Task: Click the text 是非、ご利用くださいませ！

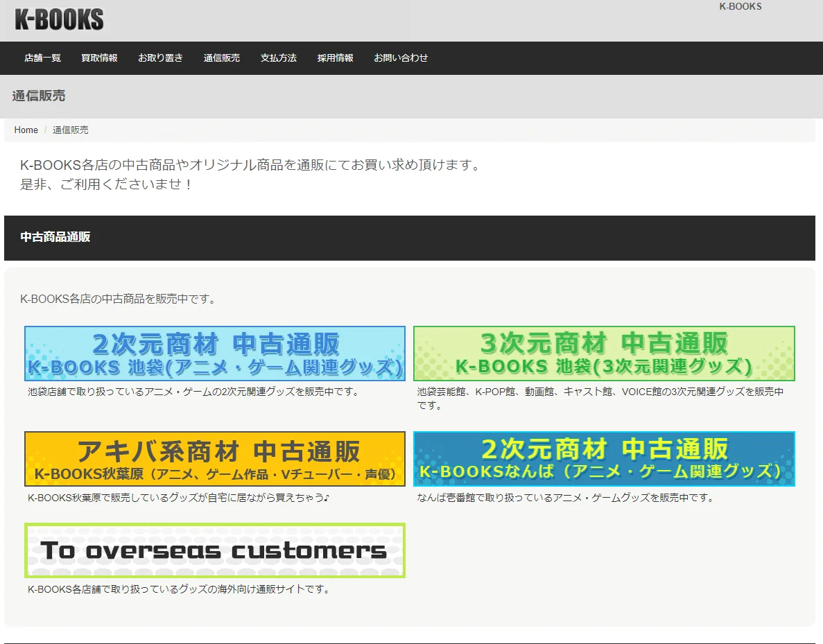Action: tap(107, 184)
